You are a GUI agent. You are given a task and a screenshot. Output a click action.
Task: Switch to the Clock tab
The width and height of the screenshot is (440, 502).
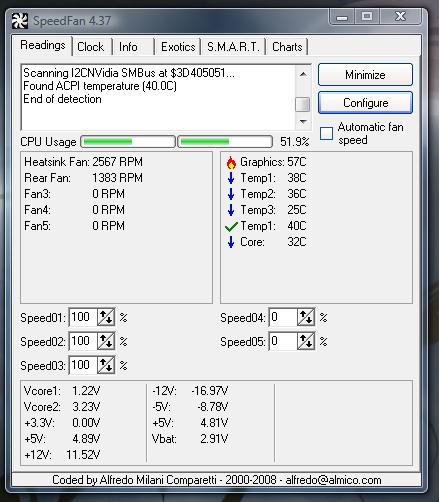[x=91, y=47]
